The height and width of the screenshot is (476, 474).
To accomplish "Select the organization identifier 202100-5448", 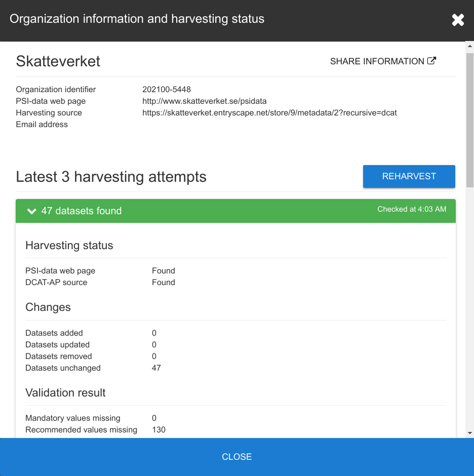I will coord(167,89).
